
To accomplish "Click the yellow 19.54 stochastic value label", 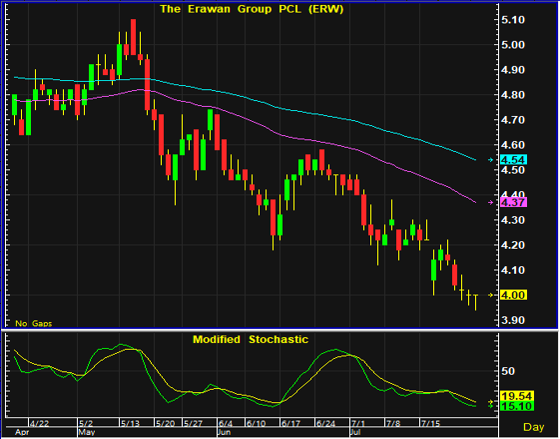I will pyautogui.click(x=517, y=396).
